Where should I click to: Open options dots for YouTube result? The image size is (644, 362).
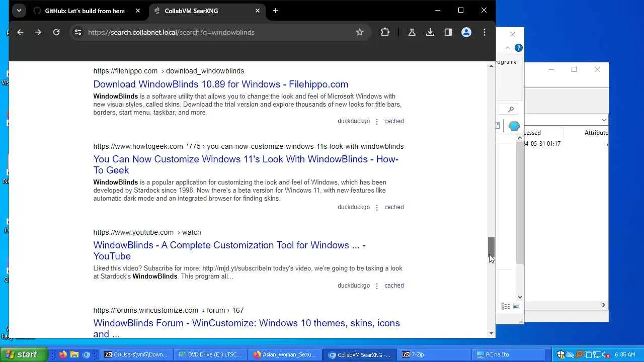[x=377, y=286]
